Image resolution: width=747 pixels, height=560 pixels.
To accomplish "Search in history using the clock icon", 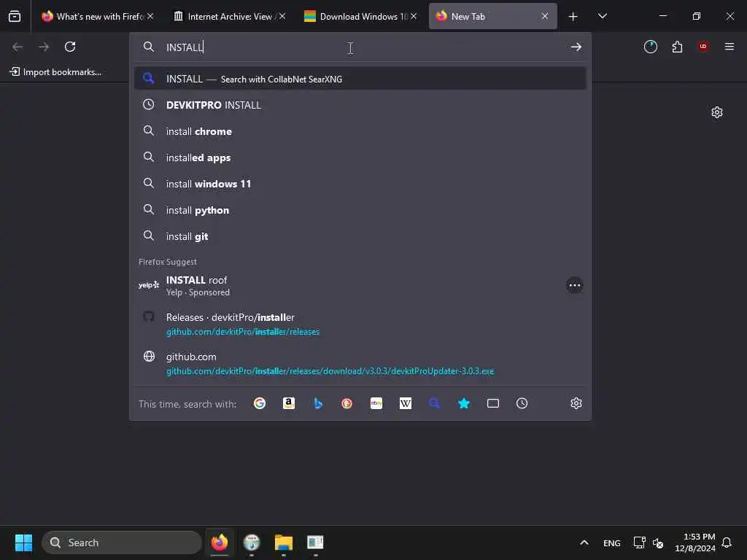I will [x=522, y=403].
